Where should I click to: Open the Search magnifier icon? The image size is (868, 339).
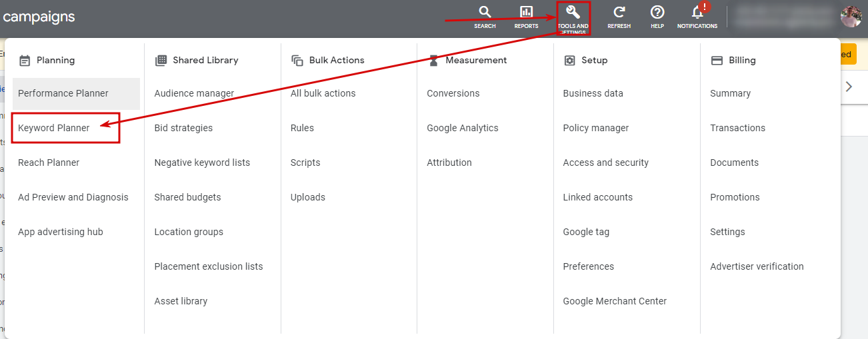(485, 12)
